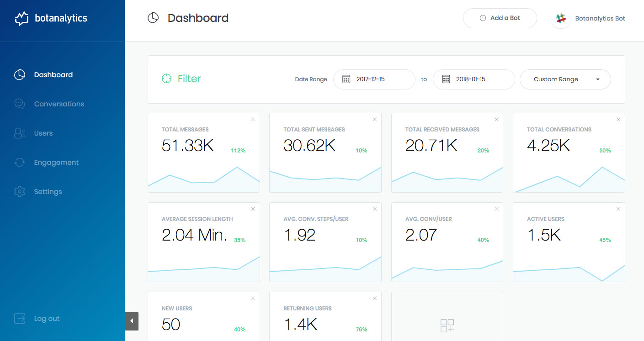Open the Settings menu item
This screenshot has width=644, height=341.
click(48, 192)
